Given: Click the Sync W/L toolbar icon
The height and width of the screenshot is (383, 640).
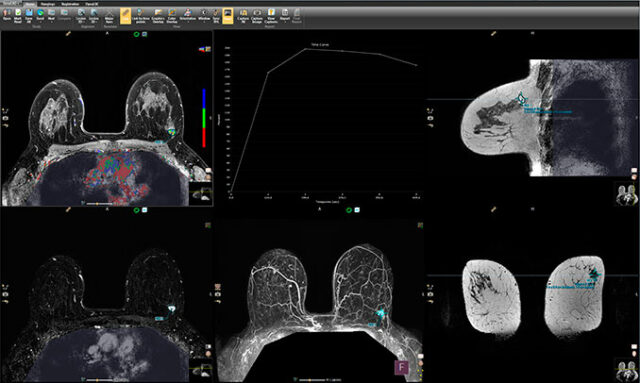Looking at the screenshot, I should (216, 16).
